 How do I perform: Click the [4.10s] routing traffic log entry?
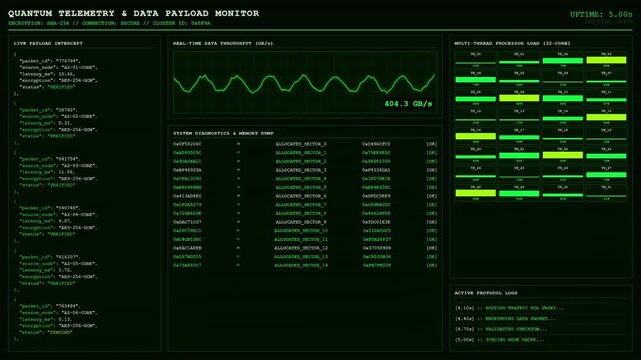coord(509,308)
